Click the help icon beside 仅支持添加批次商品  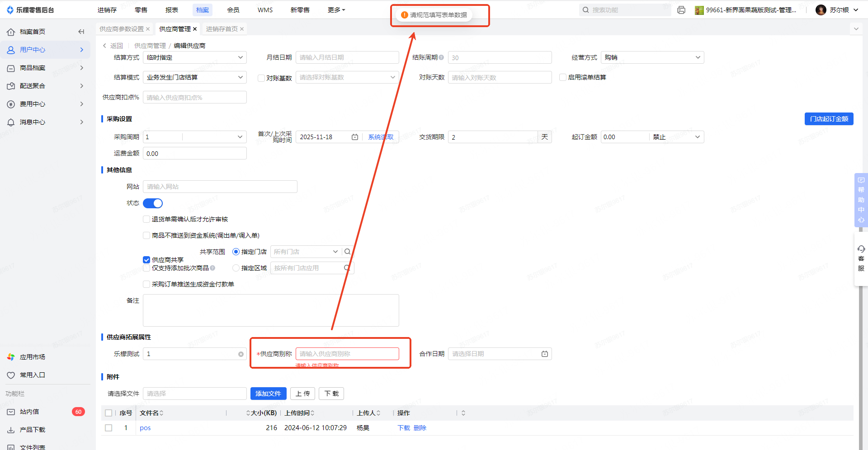(212, 268)
